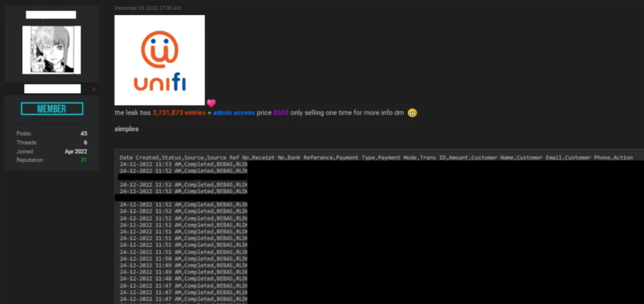This screenshot has width=644, height=304.
Task: Click "Bank Reference" in the code header
Action: (310, 158)
